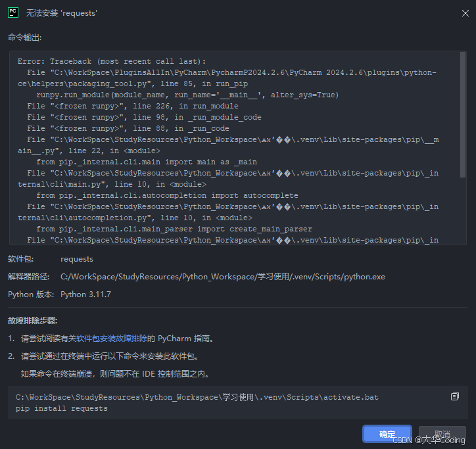476x449 pixels.
Task: Click the 取消 button
Action: tap(442, 434)
